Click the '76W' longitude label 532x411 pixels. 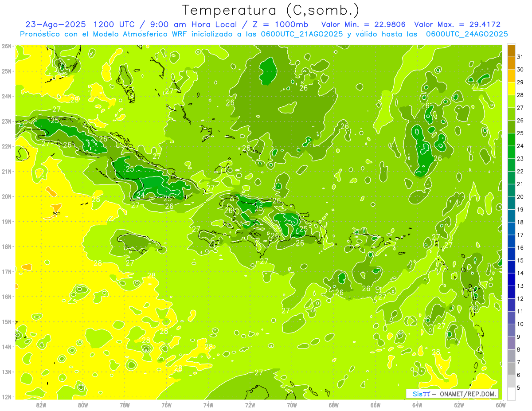pos(166,405)
